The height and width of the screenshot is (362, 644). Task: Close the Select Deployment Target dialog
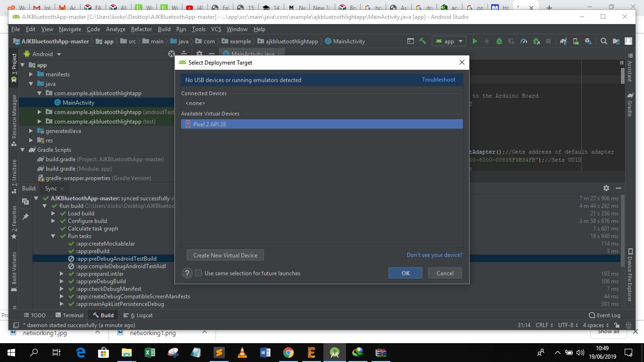(x=462, y=62)
